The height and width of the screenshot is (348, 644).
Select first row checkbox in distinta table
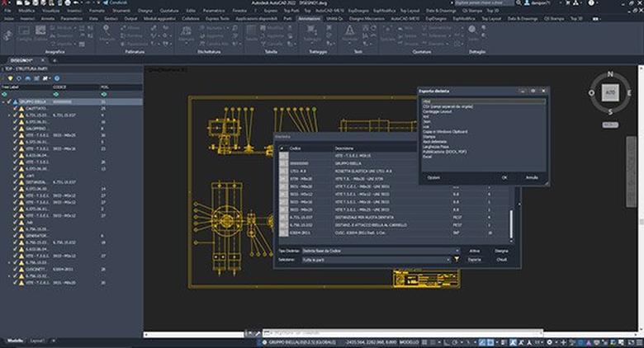click(283, 157)
